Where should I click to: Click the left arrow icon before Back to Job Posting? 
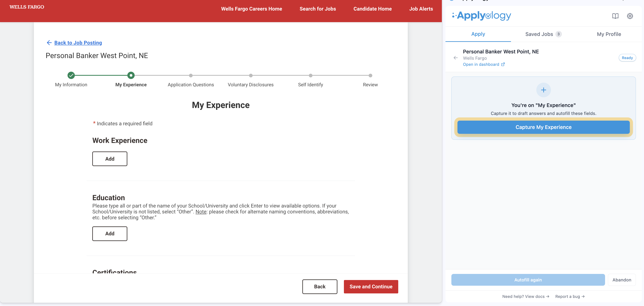[x=49, y=43]
